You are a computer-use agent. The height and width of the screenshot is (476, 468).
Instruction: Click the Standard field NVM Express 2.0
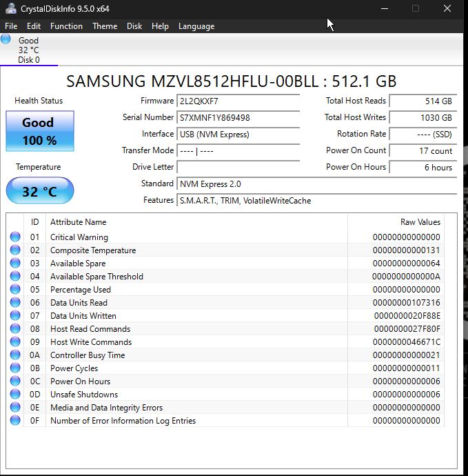tap(317, 184)
